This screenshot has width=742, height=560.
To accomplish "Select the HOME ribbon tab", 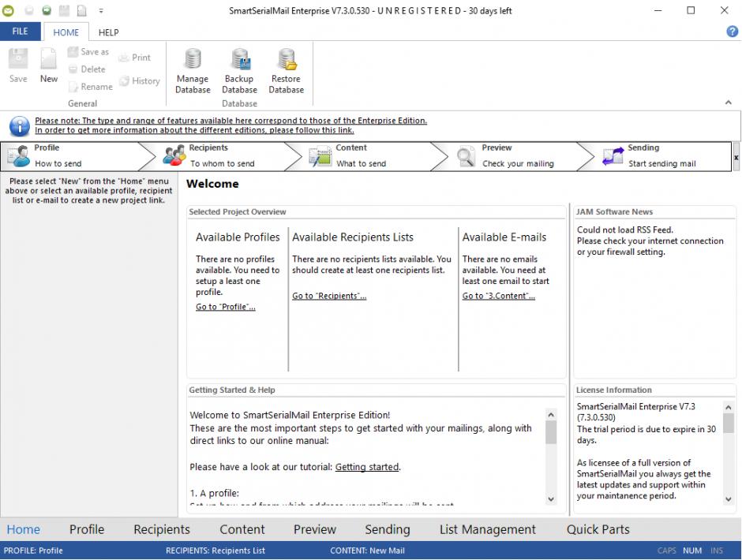I will click(x=66, y=32).
